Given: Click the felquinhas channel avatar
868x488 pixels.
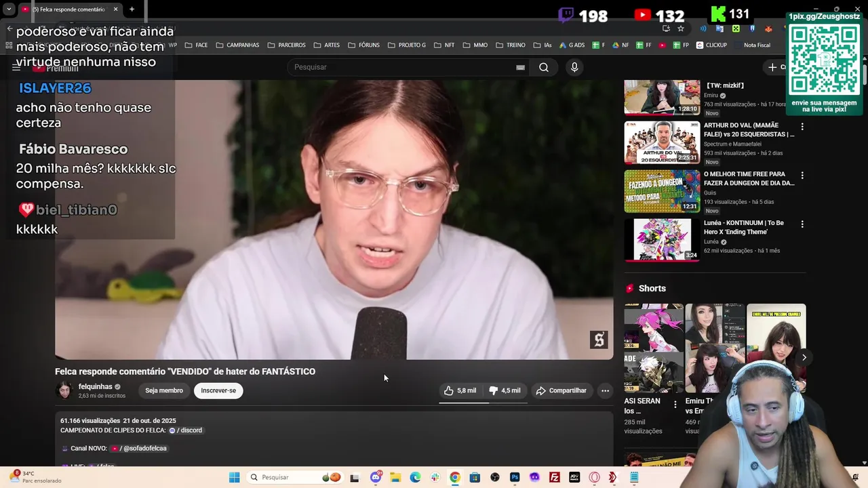Looking at the screenshot, I should 64,390.
